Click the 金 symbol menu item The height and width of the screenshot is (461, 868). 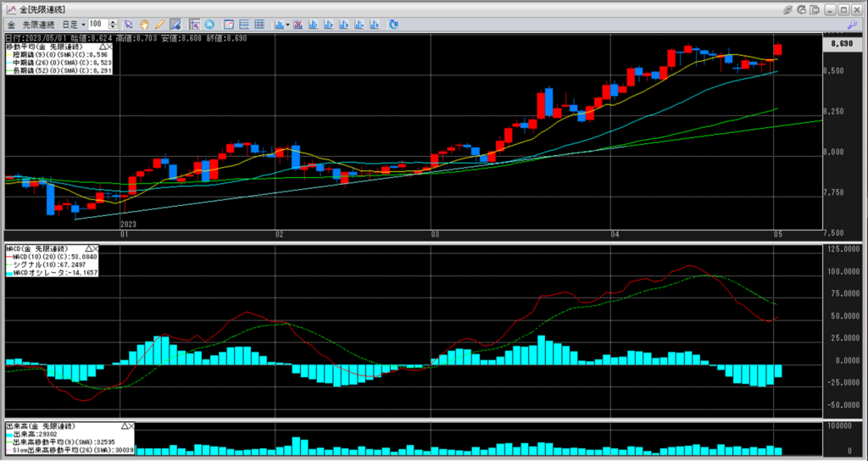tap(10, 24)
